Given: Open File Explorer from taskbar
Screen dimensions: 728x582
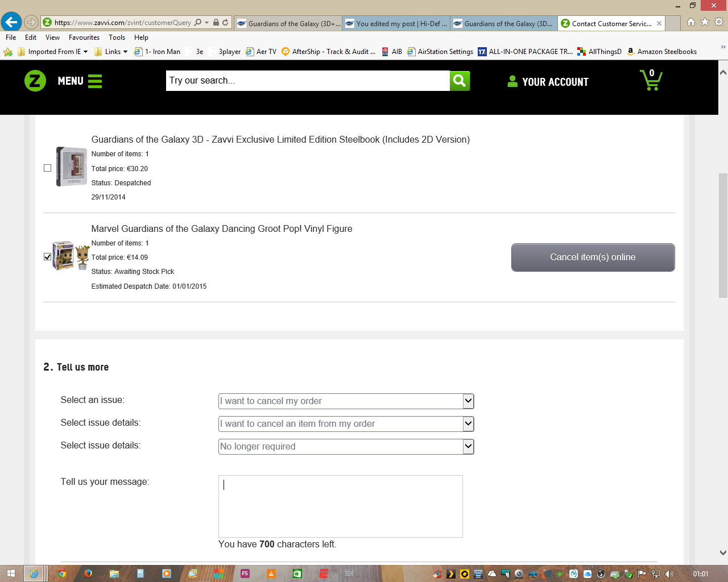Looking at the screenshot, I should (114, 573).
